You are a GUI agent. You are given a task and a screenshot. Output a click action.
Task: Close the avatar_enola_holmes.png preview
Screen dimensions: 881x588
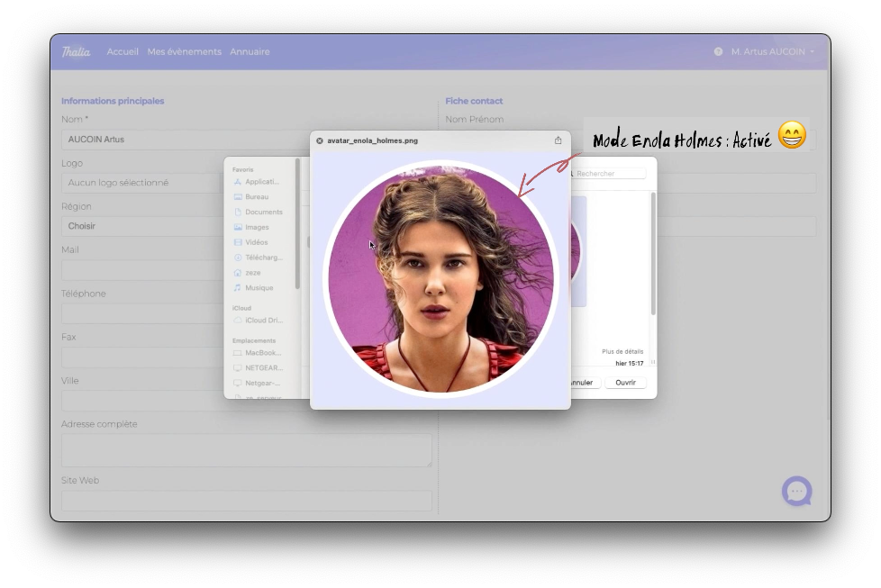pyautogui.click(x=320, y=140)
